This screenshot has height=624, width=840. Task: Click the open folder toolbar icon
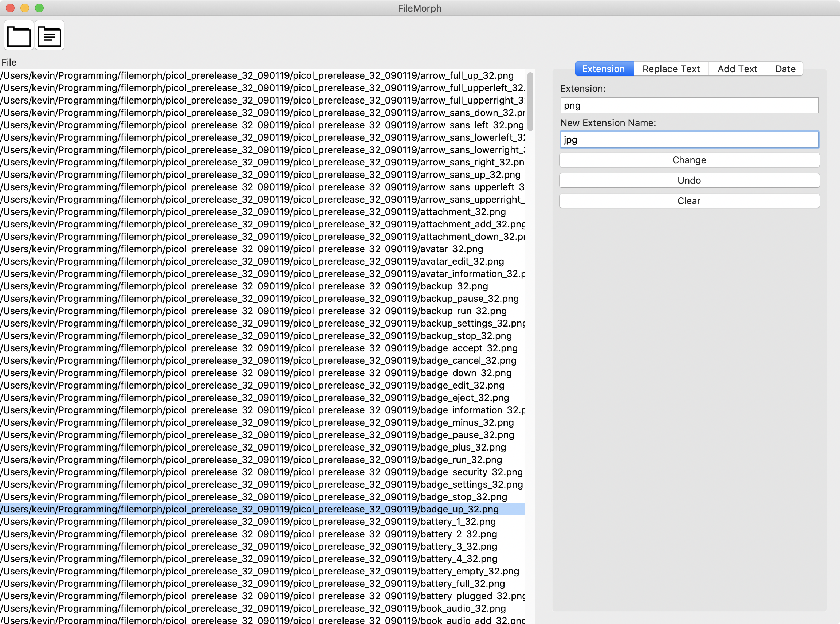[19, 36]
